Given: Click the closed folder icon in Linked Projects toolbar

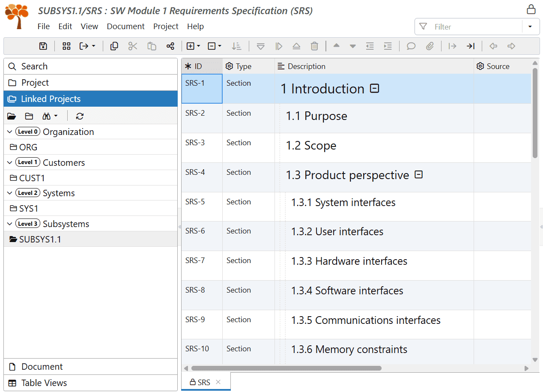Looking at the screenshot, I should (x=29, y=116).
